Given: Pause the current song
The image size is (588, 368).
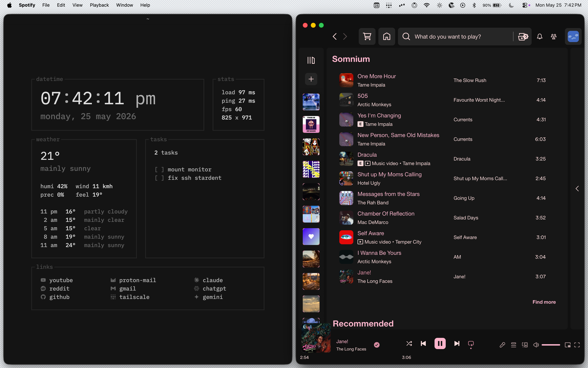Looking at the screenshot, I should coord(440,343).
